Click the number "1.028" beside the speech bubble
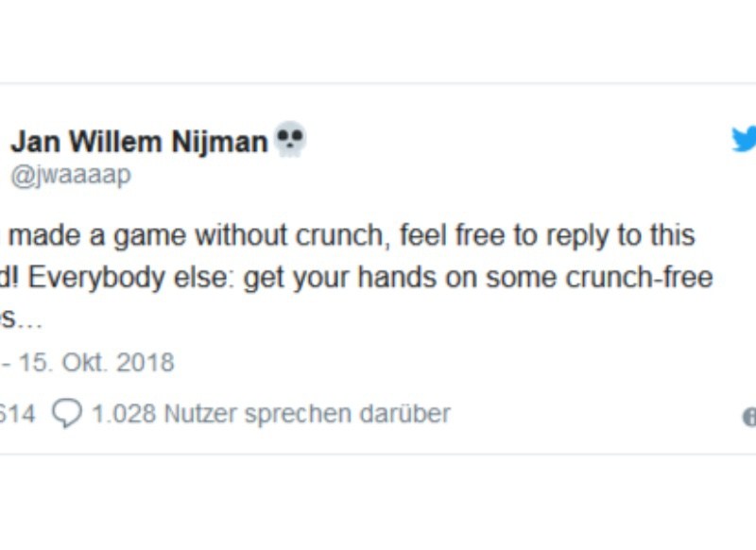This screenshot has width=756, height=550. tap(123, 413)
